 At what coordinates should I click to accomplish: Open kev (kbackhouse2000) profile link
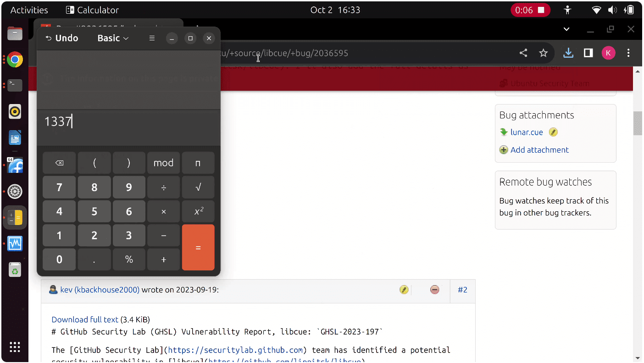click(100, 290)
